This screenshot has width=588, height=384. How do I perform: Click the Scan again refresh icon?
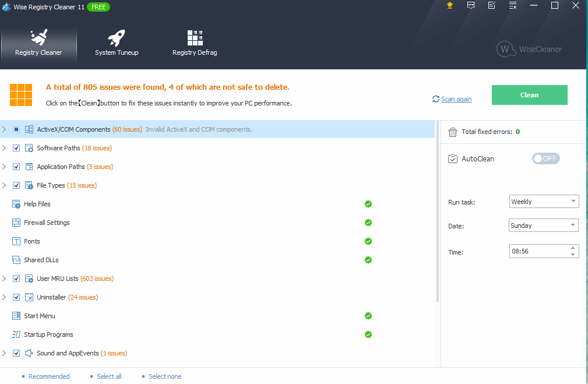click(436, 99)
